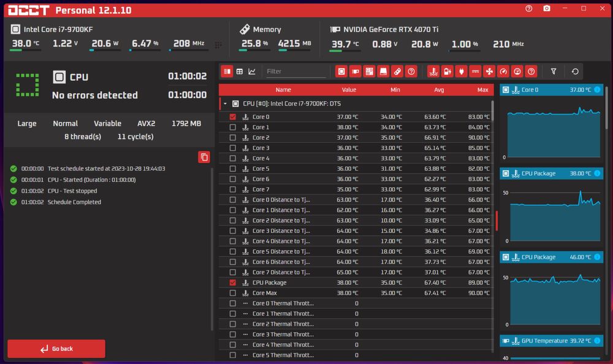Toggle the battery-and-bolt sensor filter icon
613x364 pixels.
tap(447, 72)
